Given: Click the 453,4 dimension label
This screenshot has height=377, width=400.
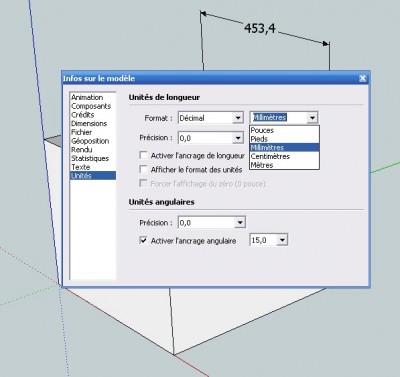Looking at the screenshot, I should click(260, 28).
